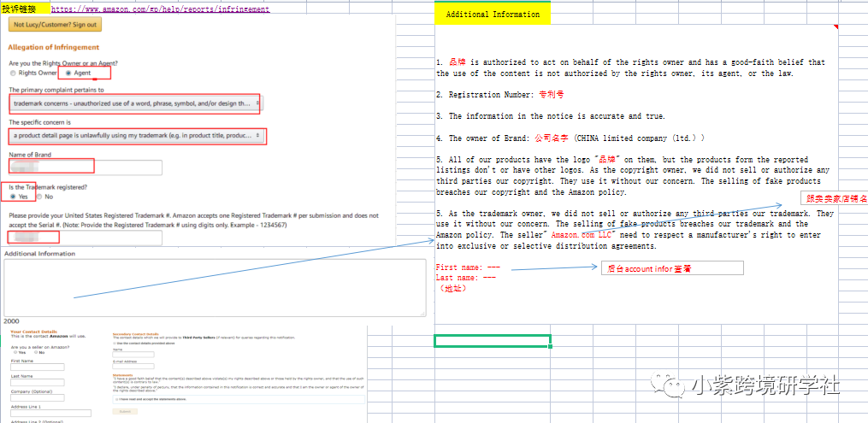Choose No for trademark registered
Viewport: 868px width, 423px height.
coord(39,197)
